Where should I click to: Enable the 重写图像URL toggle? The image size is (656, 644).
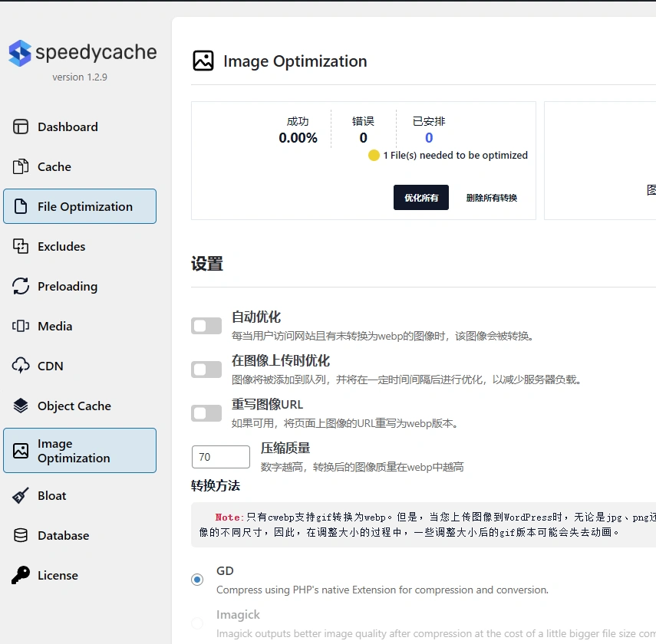click(x=206, y=412)
